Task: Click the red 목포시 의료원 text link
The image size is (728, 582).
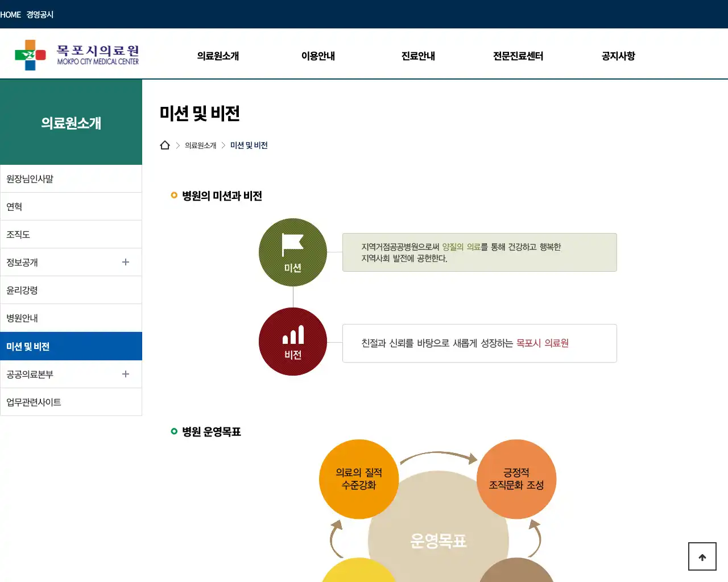Action: click(543, 343)
